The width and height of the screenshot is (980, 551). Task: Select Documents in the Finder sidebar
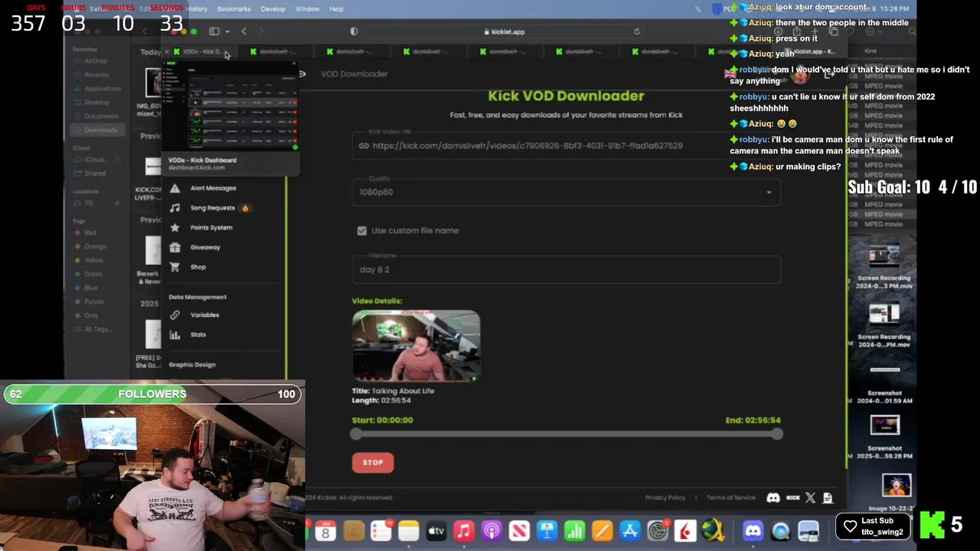101,116
